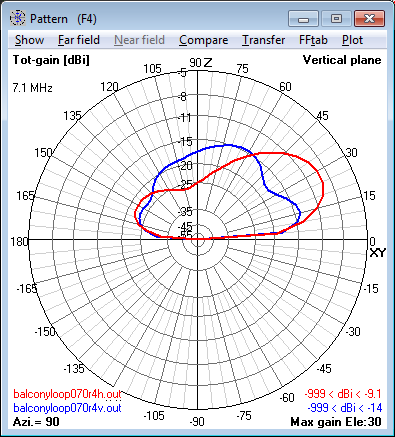The width and height of the screenshot is (395, 437).
Task: Click the Tot-gain [dBi] label
Action: tap(51, 60)
